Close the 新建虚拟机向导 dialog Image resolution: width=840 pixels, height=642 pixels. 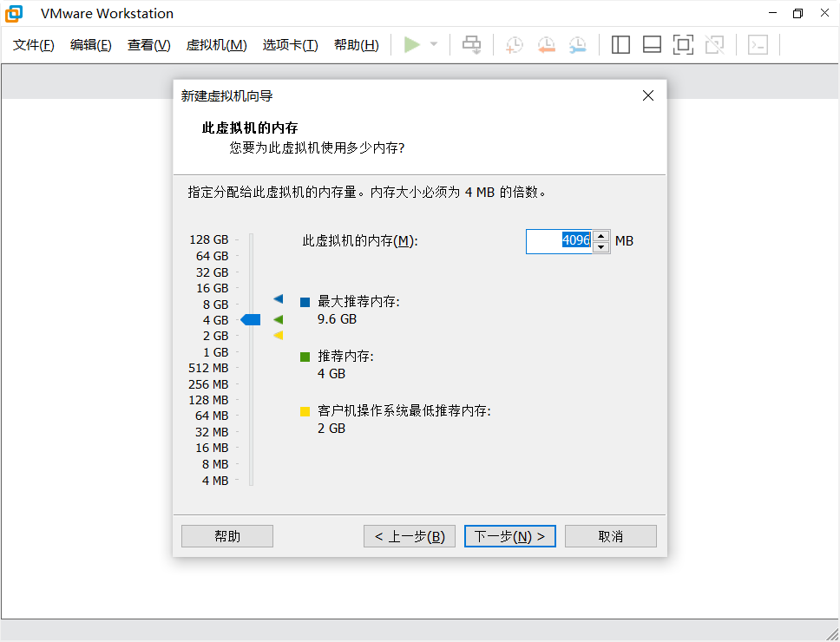click(x=648, y=95)
